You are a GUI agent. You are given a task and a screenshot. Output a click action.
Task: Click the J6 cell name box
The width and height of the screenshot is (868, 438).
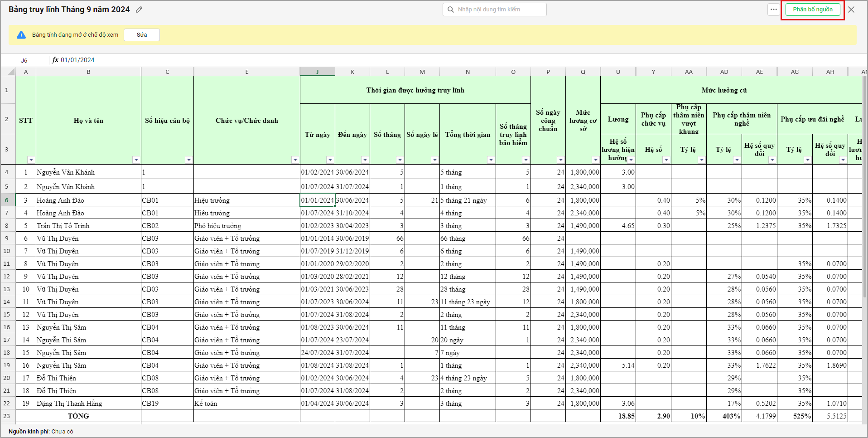(24, 60)
